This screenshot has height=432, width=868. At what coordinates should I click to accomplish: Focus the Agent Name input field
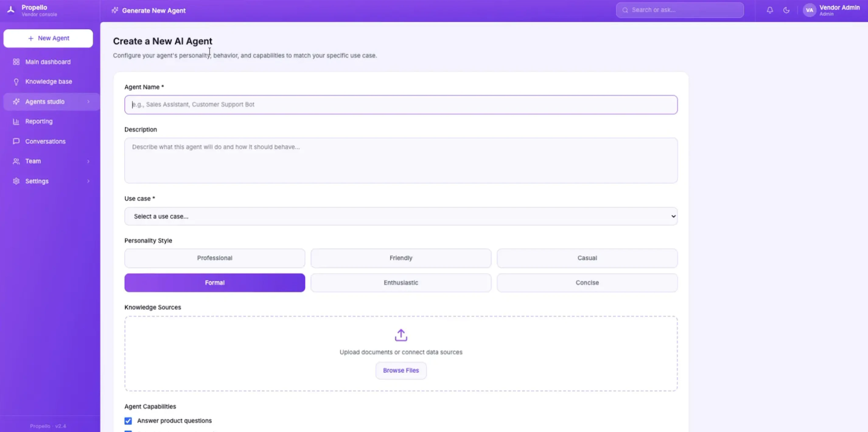[x=401, y=105]
